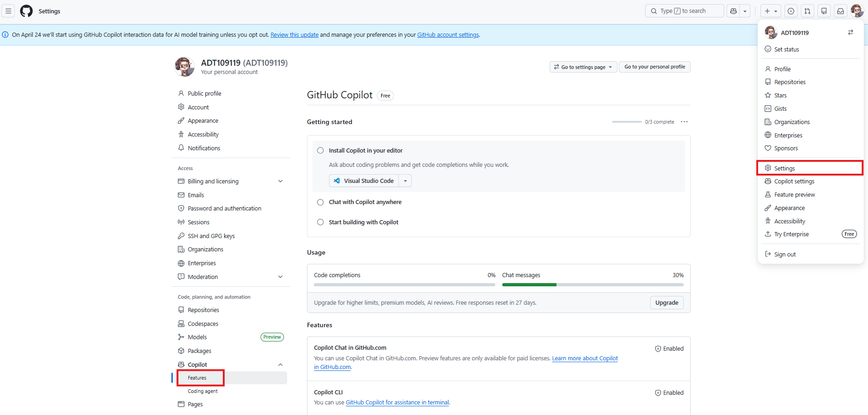Open Getting started options ellipsis menu
Screen dimensions: 868x415
pyautogui.click(x=684, y=122)
